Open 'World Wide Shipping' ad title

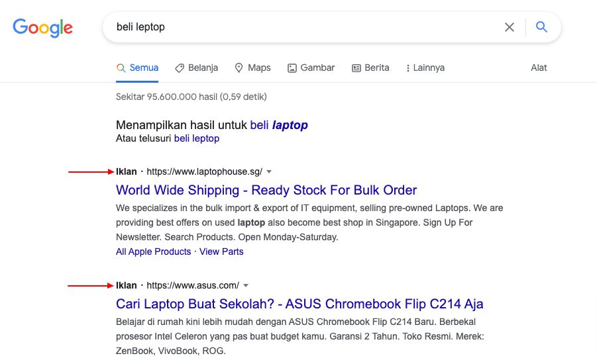(x=266, y=191)
